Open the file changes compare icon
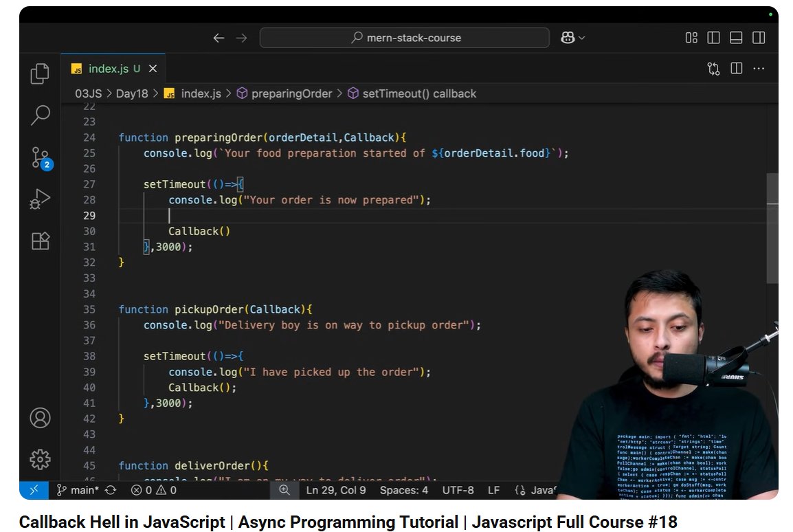The width and height of the screenshot is (793, 532). [713, 69]
